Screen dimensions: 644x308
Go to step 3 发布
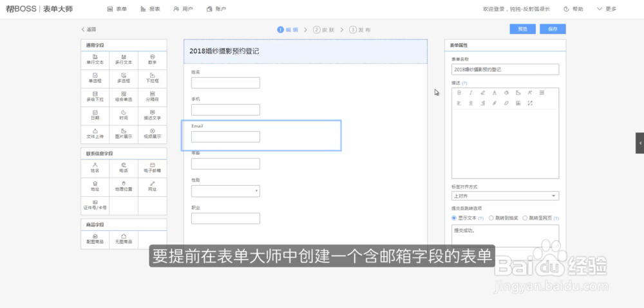click(x=360, y=30)
